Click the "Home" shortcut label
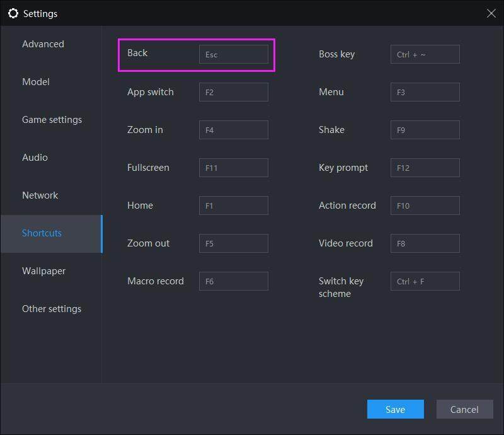The image size is (504, 435). click(x=140, y=206)
